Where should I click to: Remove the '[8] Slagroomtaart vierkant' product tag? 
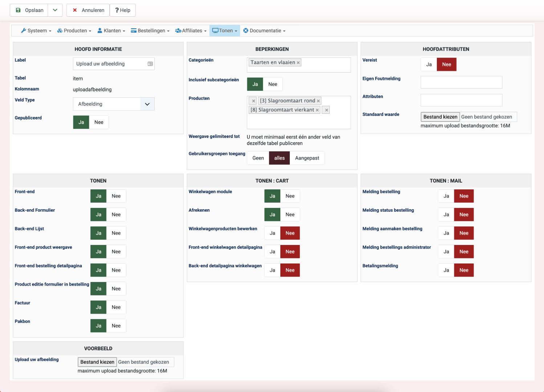[x=317, y=110]
